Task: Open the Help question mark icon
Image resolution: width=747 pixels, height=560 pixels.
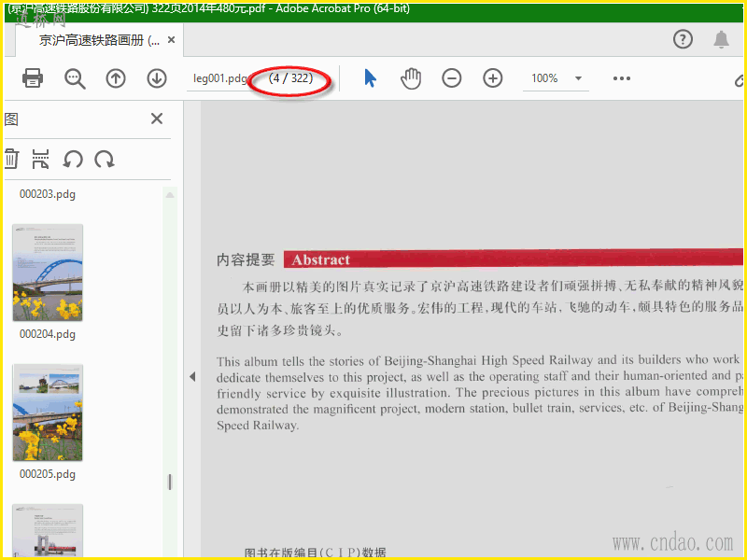Action: [x=683, y=39]
